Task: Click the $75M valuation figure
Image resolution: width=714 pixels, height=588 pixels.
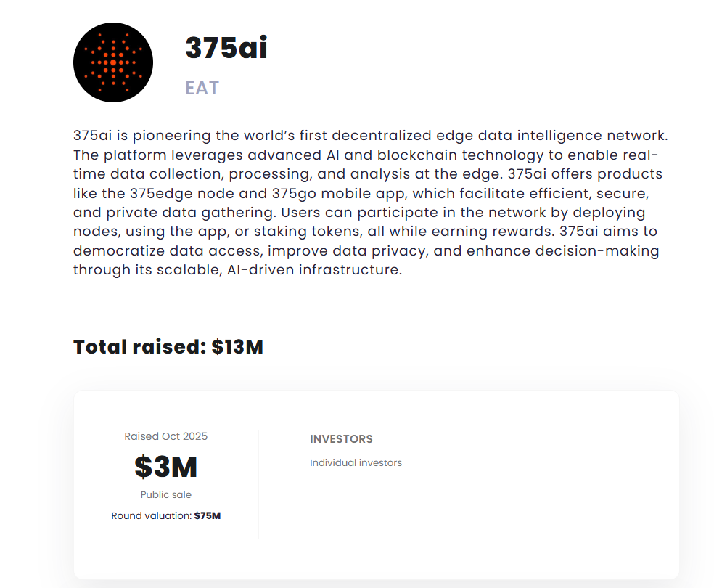Action: (208, 516)
